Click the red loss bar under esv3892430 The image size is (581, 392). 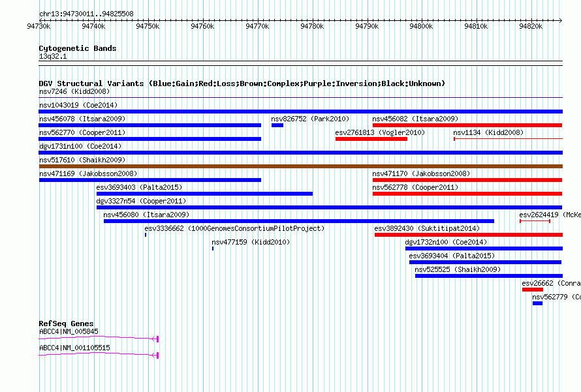pos(469,235)
